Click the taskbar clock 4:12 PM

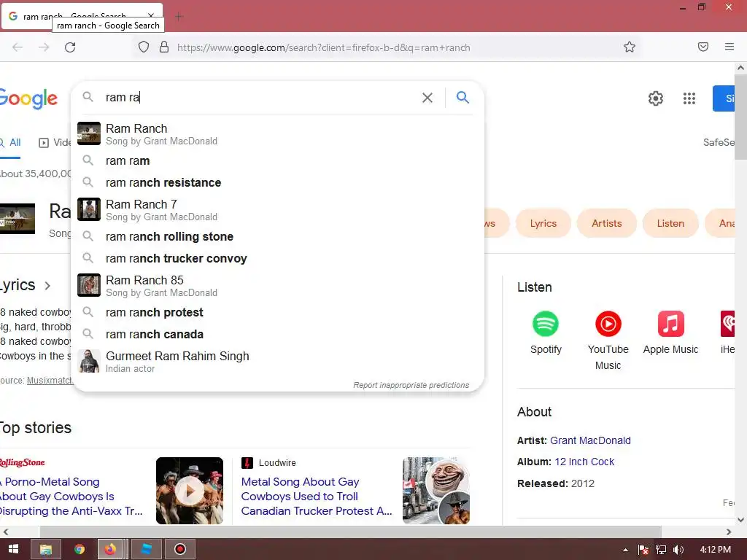point(715,550)
